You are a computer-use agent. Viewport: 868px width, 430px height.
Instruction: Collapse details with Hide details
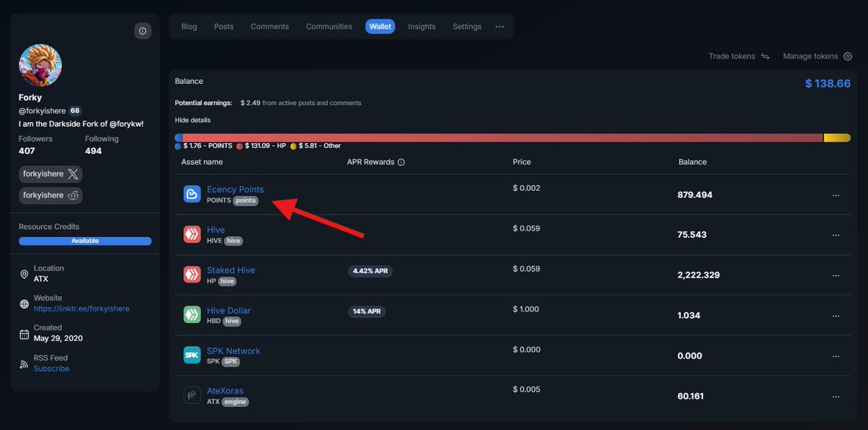click(193, 120)
